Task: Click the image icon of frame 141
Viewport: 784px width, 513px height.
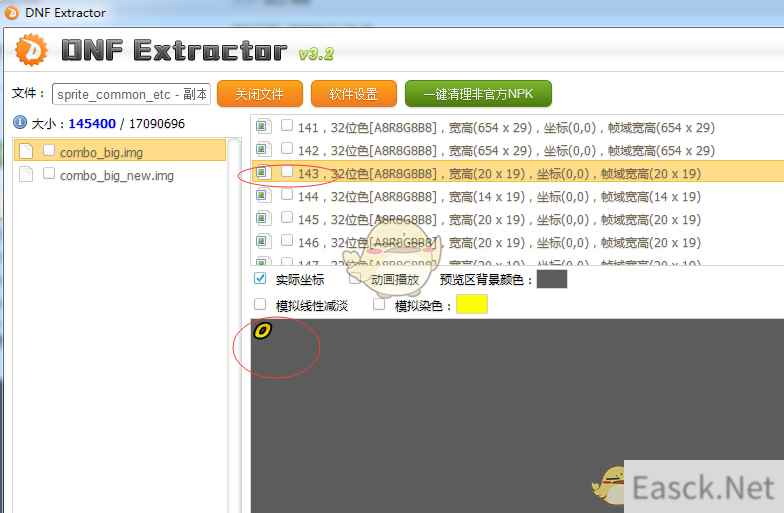Action: tap(263, 127)
